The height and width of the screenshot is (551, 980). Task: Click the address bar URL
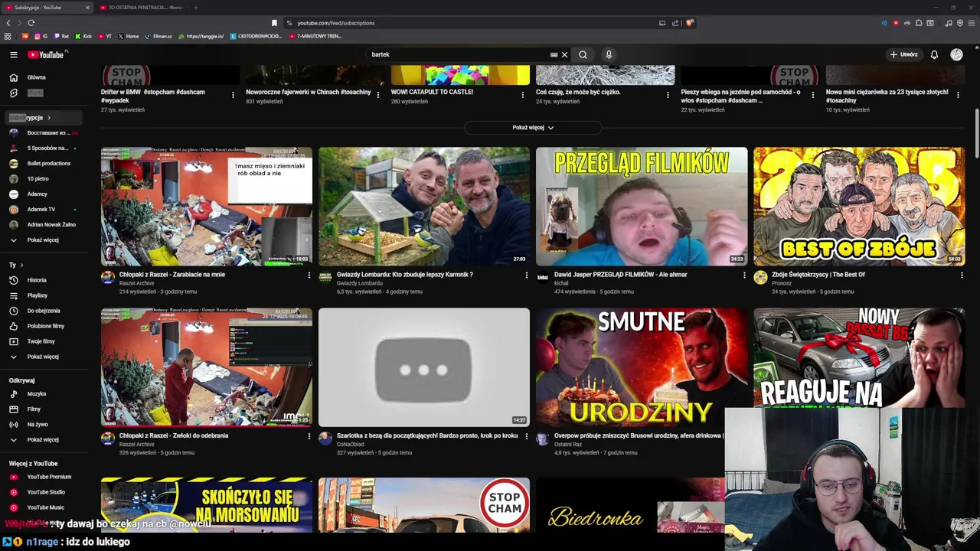pos(336,23)
